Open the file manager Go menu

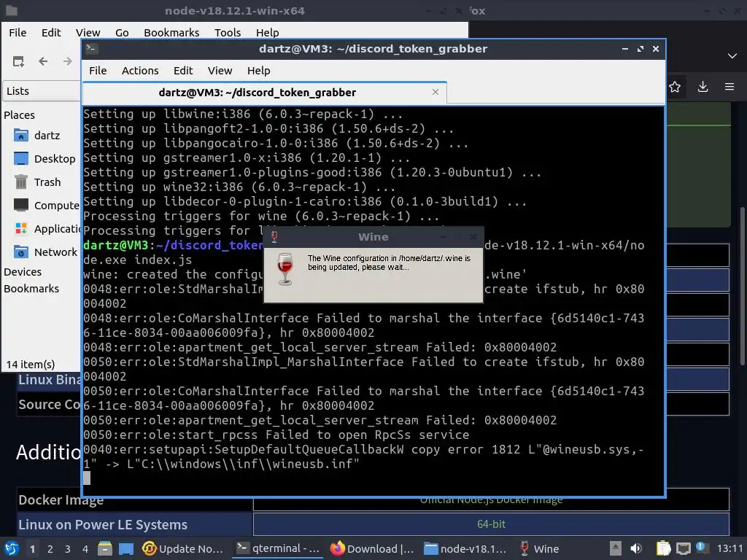pyautogui.click(x=122, y=32)
